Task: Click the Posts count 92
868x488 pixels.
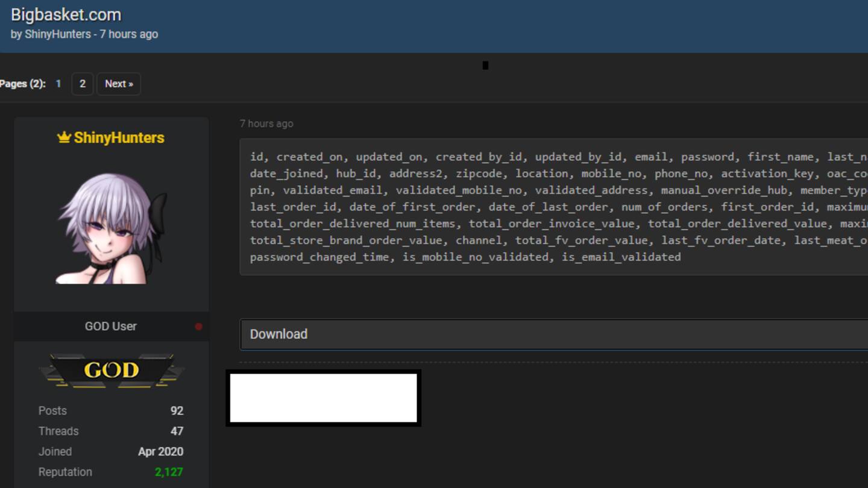Action: [x=177, y=411]
